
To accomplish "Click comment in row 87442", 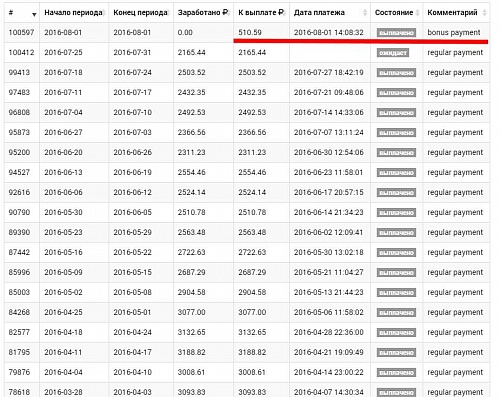I will (x=455, y=252).
